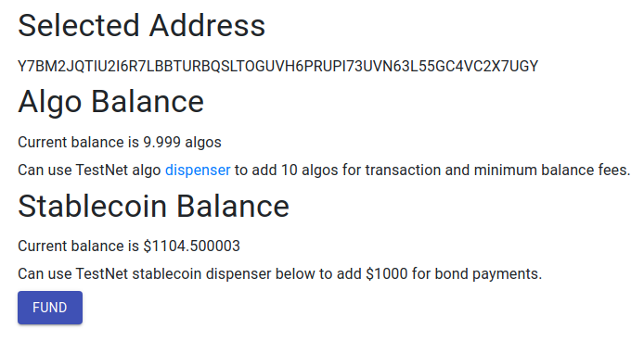Click the stablecoin dispenser instruction sentence
Viewport: 644px width, 341px height.
(x=279, y=273)
